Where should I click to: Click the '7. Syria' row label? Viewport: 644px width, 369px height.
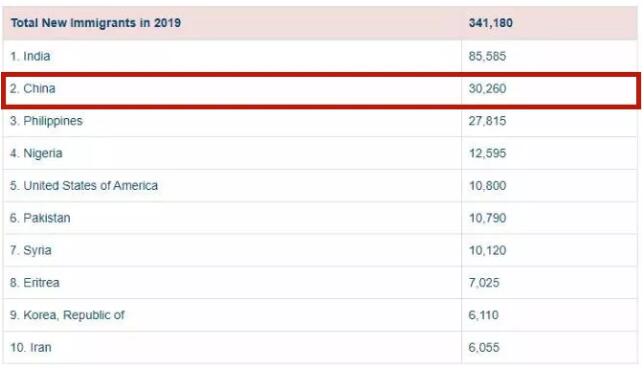(x=30, y=250)
